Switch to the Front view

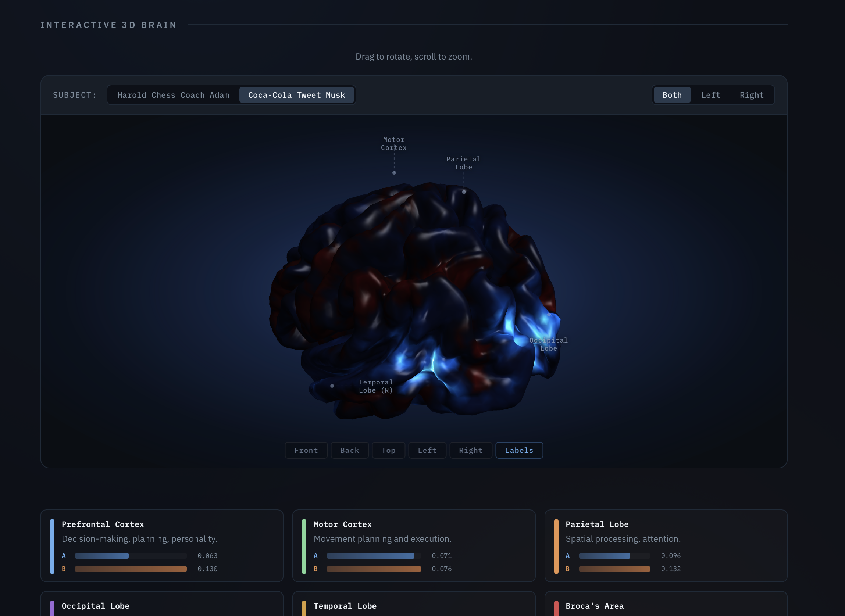(306, 451)
